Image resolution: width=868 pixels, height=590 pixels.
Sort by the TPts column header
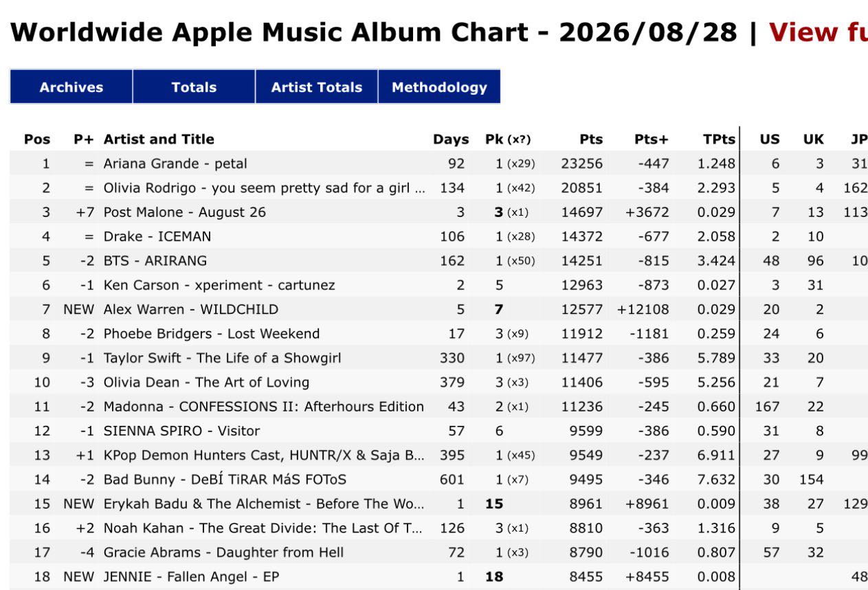point(719,139)
